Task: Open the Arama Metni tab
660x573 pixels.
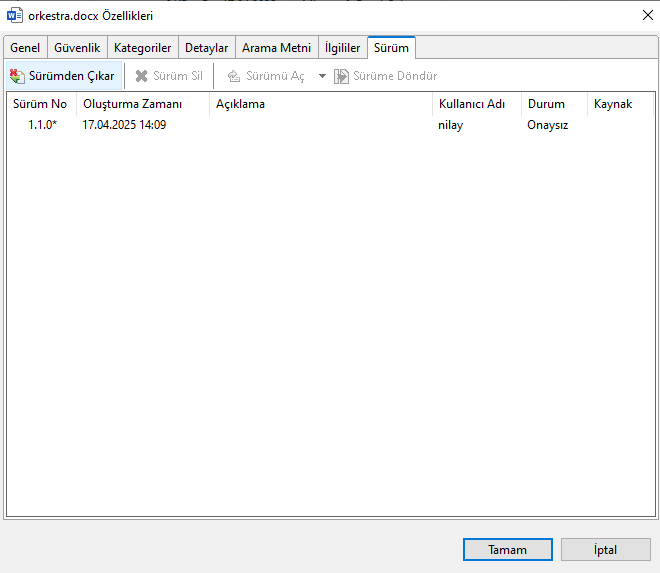Action: click(x=276, y=48)
